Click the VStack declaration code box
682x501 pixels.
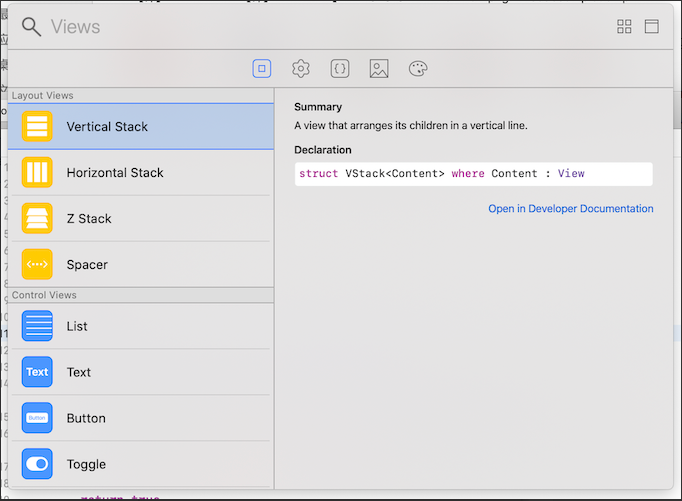(x=472, y=174)
